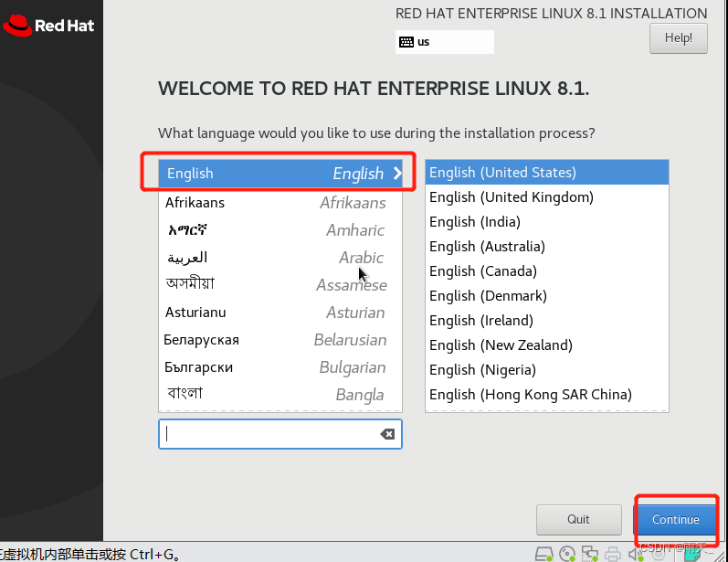The image size is (728, 562).
Task: Clear the language search field with backspace icon
Action: (x=387, y=434)
